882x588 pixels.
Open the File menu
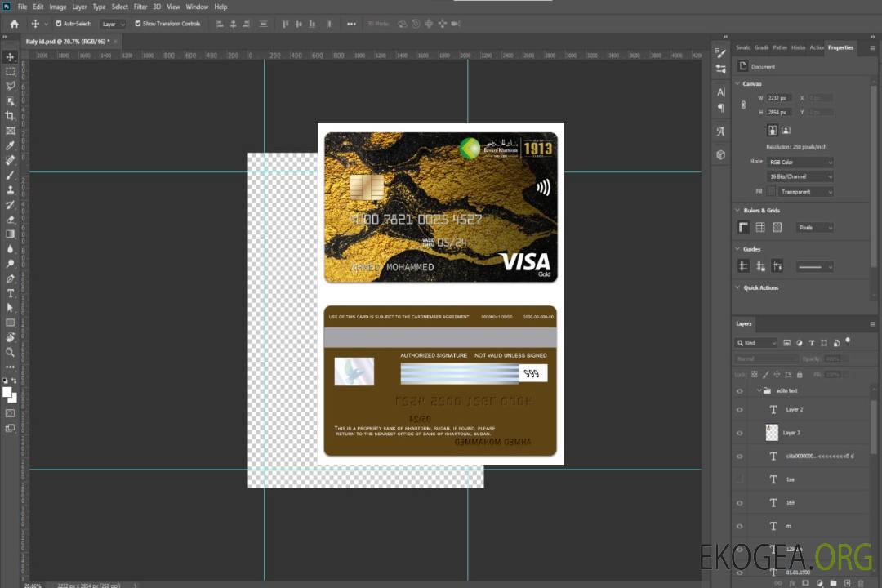pos(23,7)
